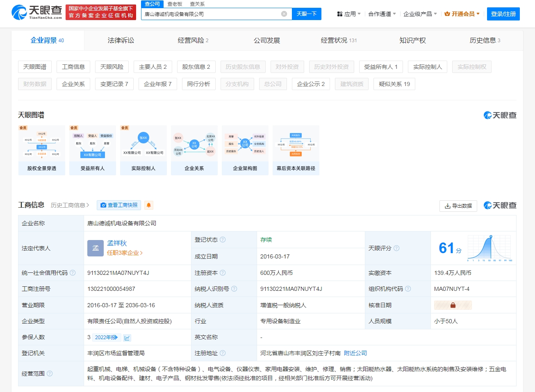Image resolution: width=535 pixels, height=392 pixels.
Task: Open the 法律诉讼 tab
Action: click(x=121, y=41)
